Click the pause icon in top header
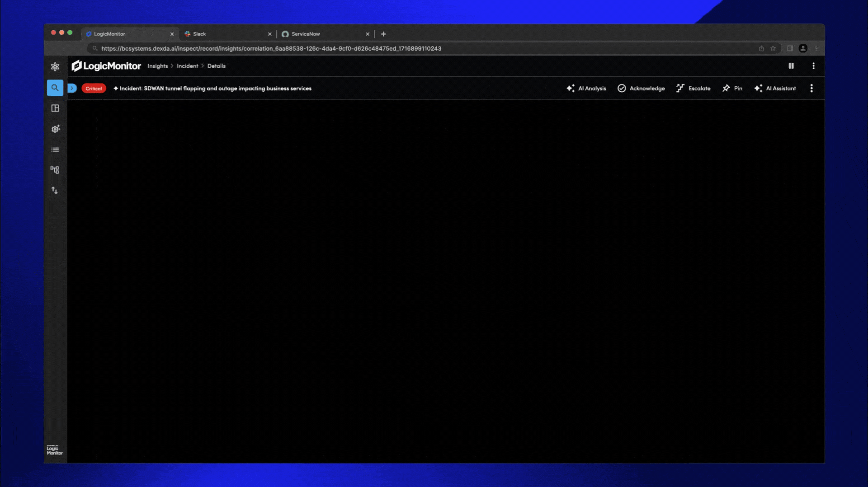Viewport: 868px width, 487px height. pyautogui.click(x=791, y=66)
